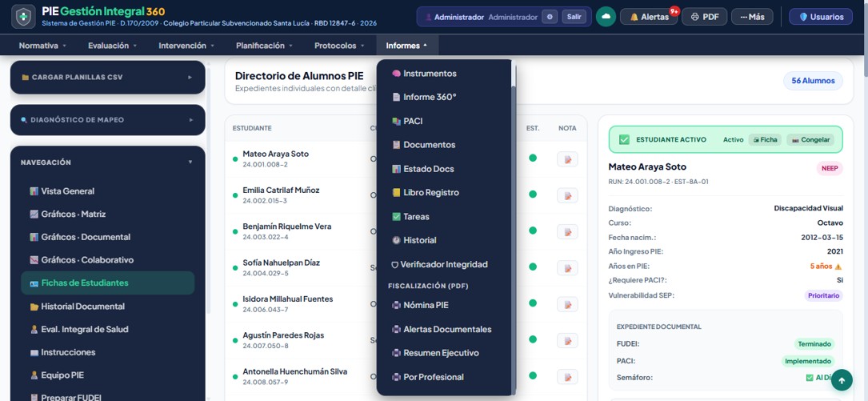The width and height of the screenshot is (868, 401).
Task: Click the Prioritario vulnerability badge
Action: tap(823, 296)
